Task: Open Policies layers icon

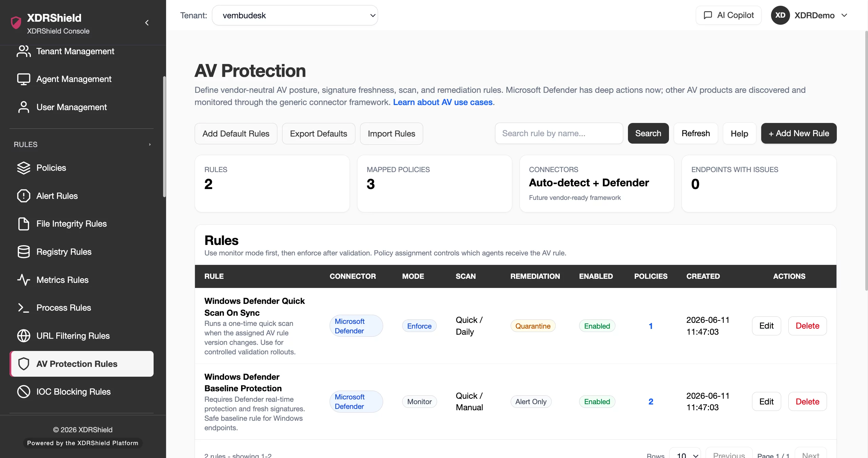Action: pos(23,168)
